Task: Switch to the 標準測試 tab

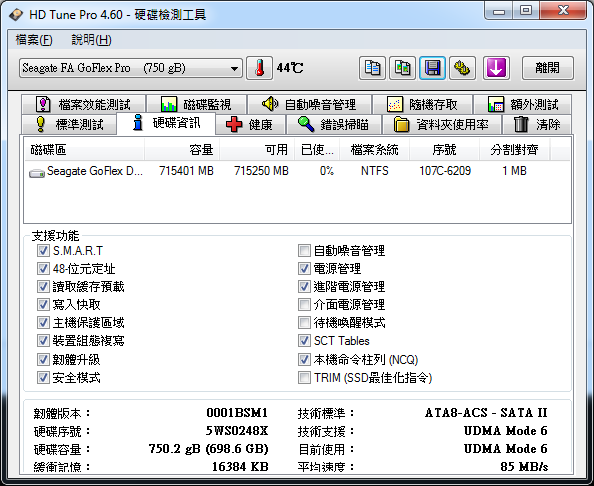Action: [69, 124]
